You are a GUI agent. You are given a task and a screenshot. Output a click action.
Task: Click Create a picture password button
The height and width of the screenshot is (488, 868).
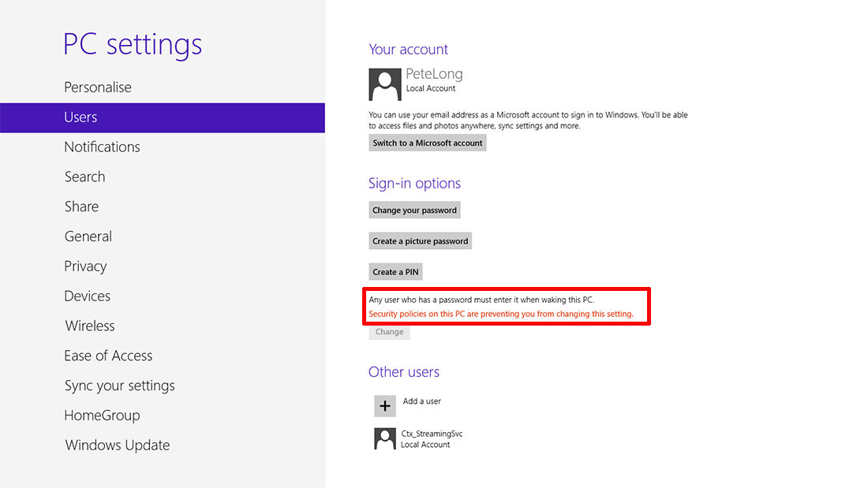[x=420, y=241]
